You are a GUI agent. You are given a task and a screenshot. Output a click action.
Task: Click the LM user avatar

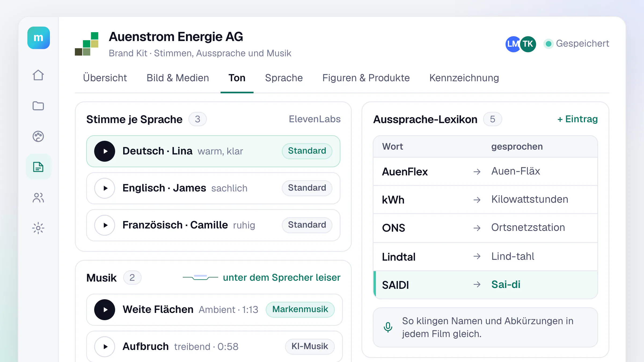[x=513, y=44]
